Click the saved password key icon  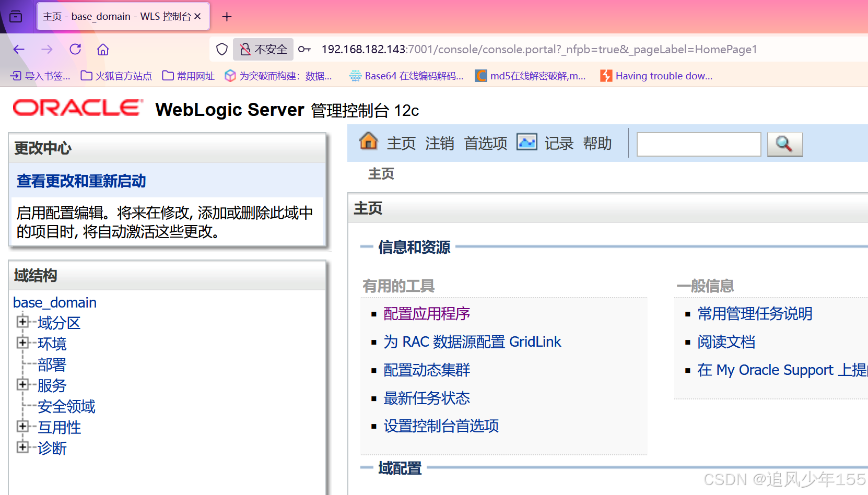304,50
